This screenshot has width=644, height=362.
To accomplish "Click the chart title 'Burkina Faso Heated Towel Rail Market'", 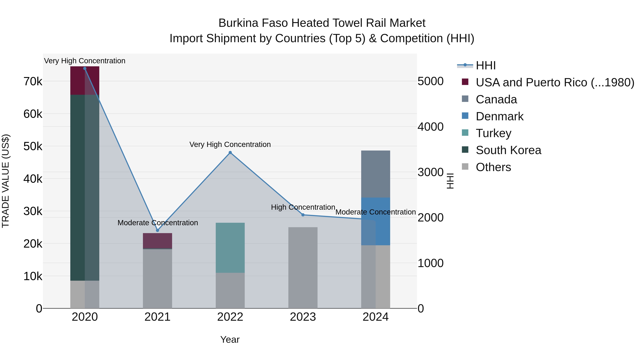I will [x=322, y=23].
